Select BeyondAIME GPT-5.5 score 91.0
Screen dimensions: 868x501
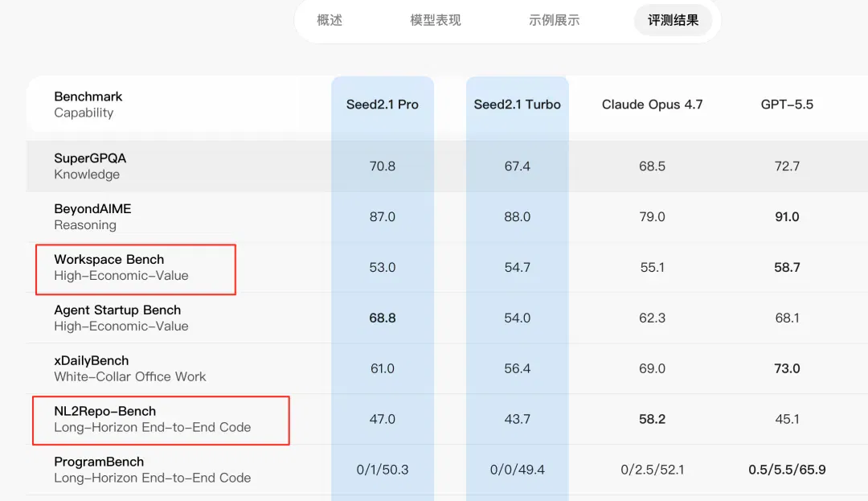[x=787, y=217]
